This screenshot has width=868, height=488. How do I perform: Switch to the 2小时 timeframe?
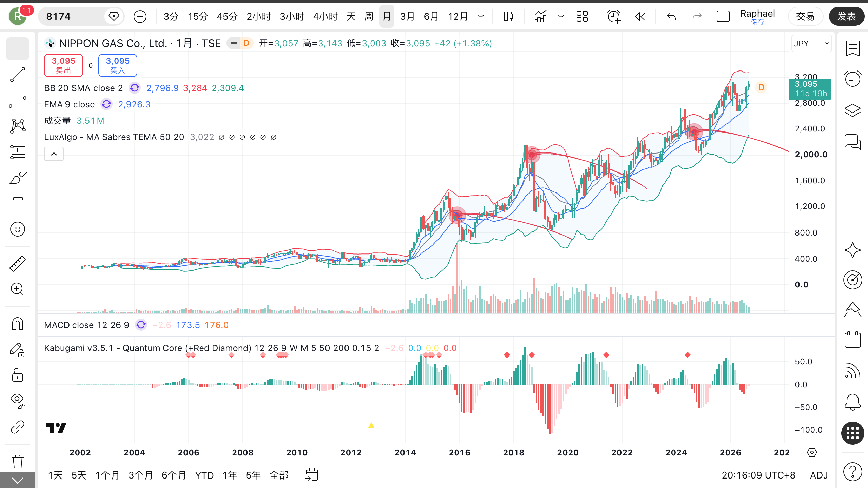click(259, 16)
